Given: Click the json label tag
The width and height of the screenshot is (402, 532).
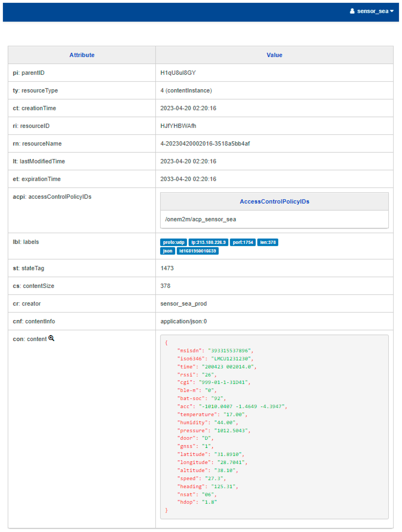Looking at the screenshot, I should (168, 251).
